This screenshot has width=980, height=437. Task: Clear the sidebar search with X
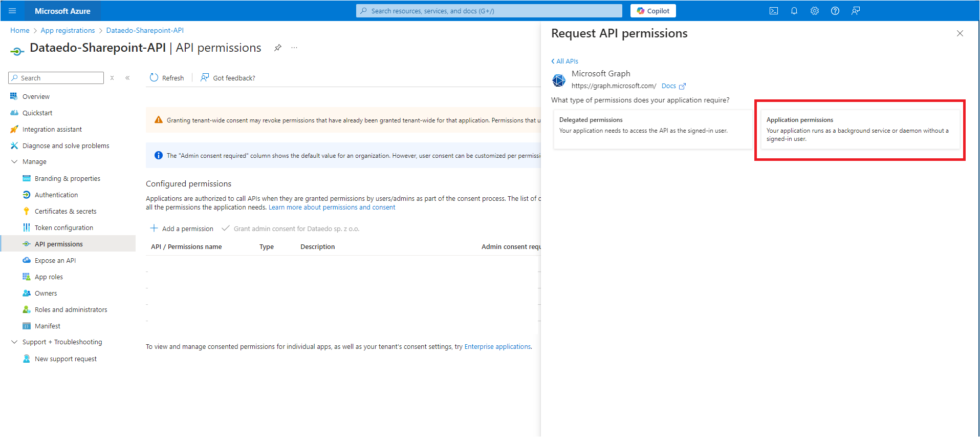point(112,78)
